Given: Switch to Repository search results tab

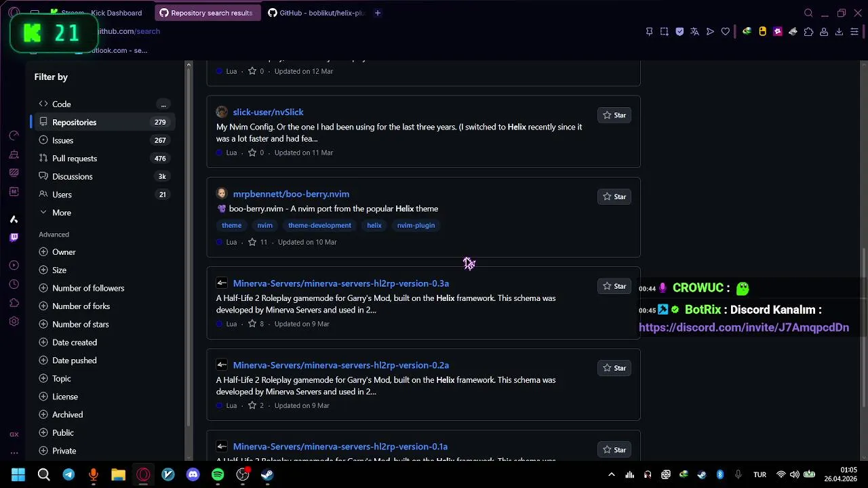Looking at the screenshot, I should 206,13.
